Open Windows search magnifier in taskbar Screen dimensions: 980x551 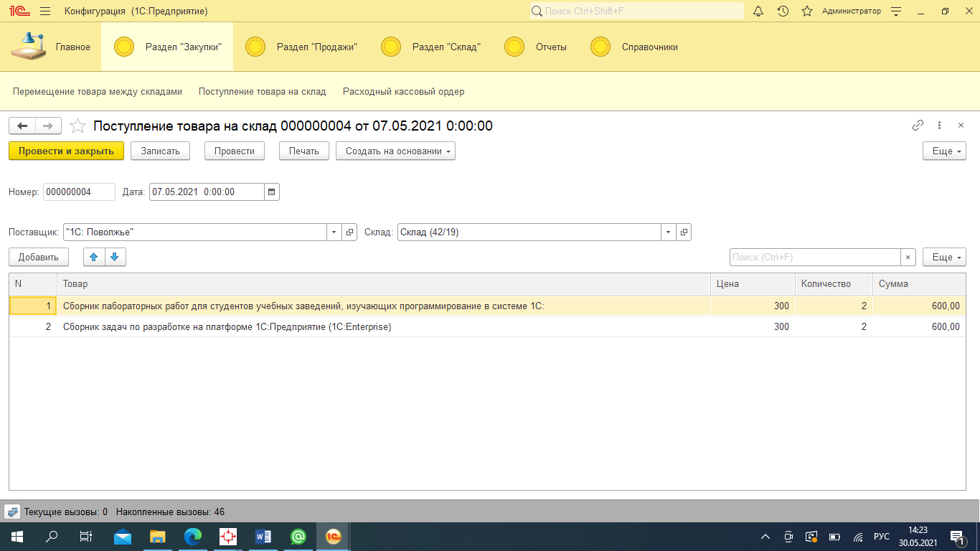click(52, 536)
